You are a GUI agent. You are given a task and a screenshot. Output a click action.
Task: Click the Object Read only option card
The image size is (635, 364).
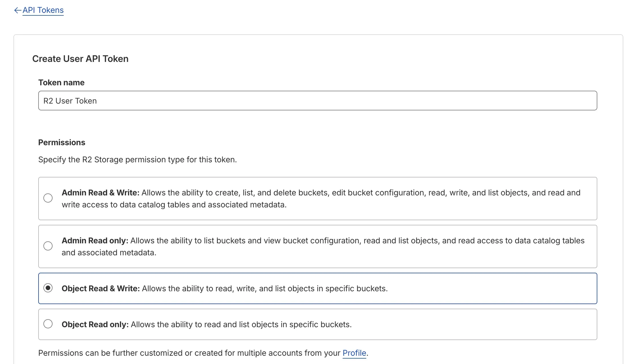coord(317,324)
